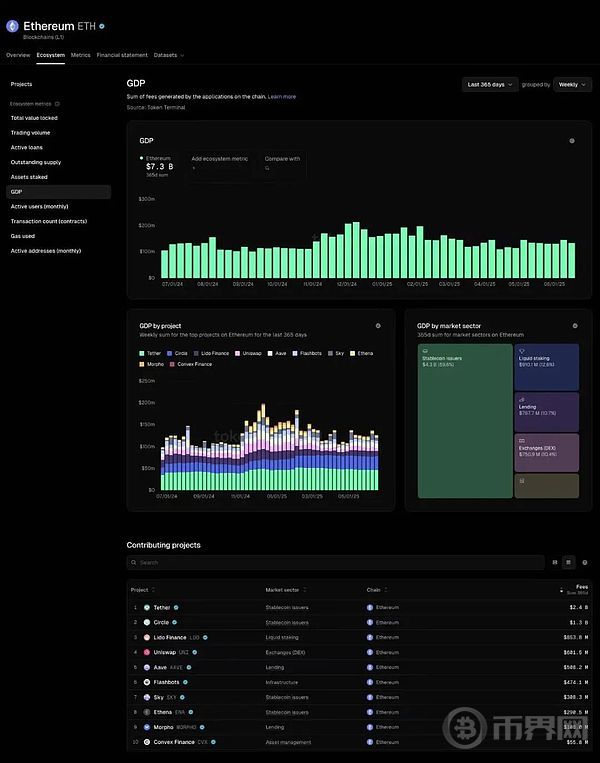The width and height of the screenshot is (600, 763).
Task: Open Add ecosystem metric selector
Action: coord(219,166)
